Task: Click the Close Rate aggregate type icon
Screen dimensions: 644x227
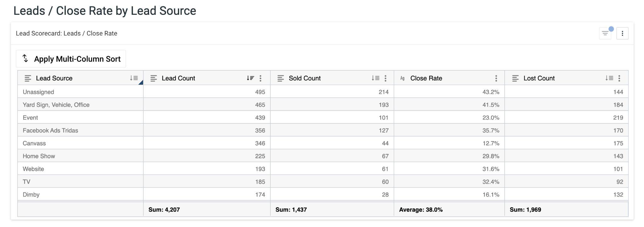Action: tap(402, 78)
